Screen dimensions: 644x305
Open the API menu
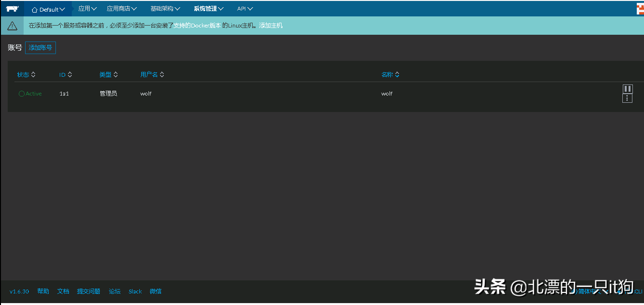coord(245,9)
